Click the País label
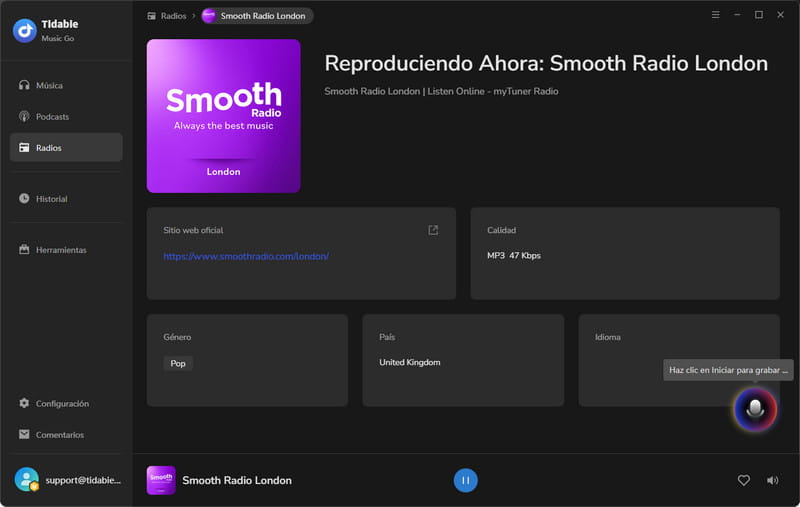Image resolution: width=800 pixels, height=507 pixels. (387, 337)
